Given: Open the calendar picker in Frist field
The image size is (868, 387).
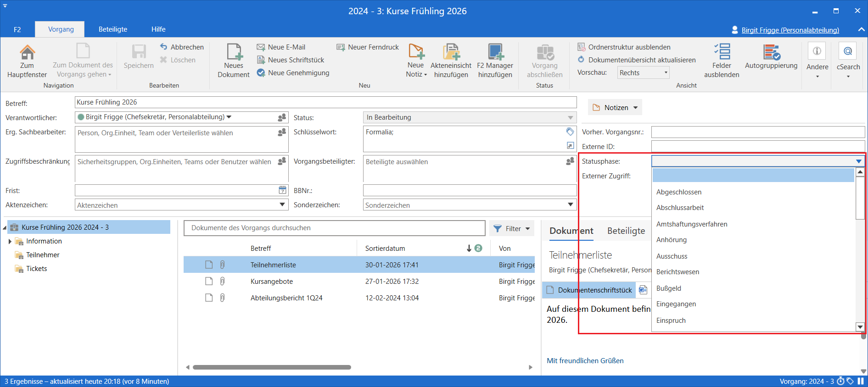Looking at the screenshot, I should click(283, 190).
